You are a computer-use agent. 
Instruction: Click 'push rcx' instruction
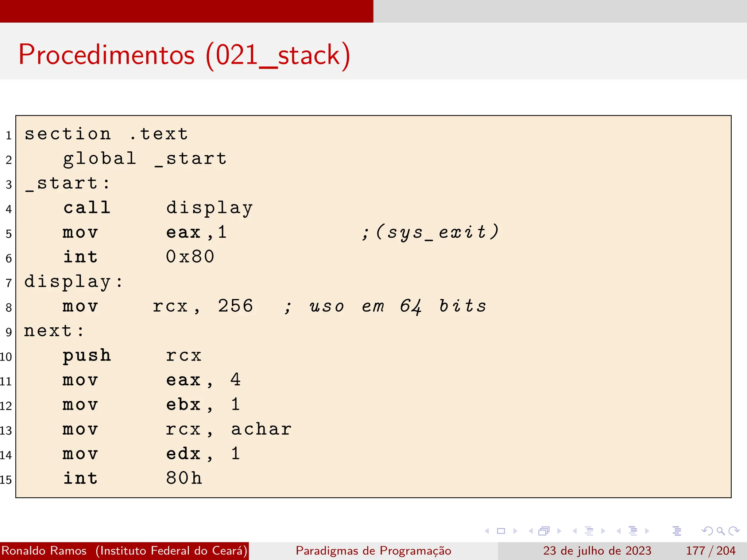point(132,355)
